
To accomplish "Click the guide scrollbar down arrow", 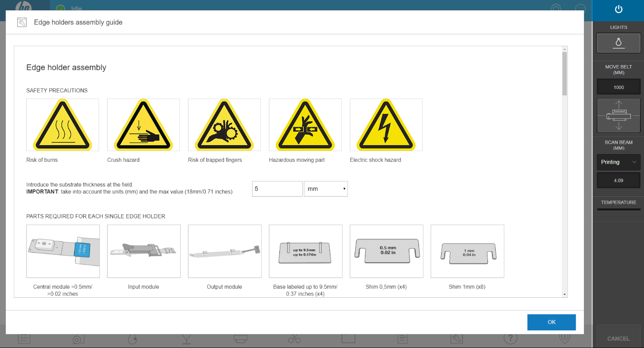I will pyautogui.click(x=564, y=294).
